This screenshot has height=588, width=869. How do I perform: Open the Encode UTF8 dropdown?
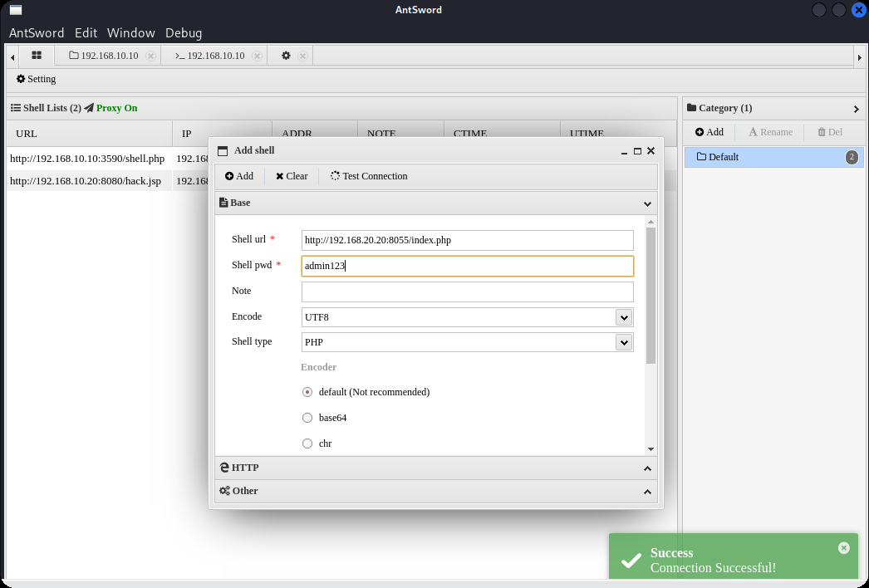(623, 317)
